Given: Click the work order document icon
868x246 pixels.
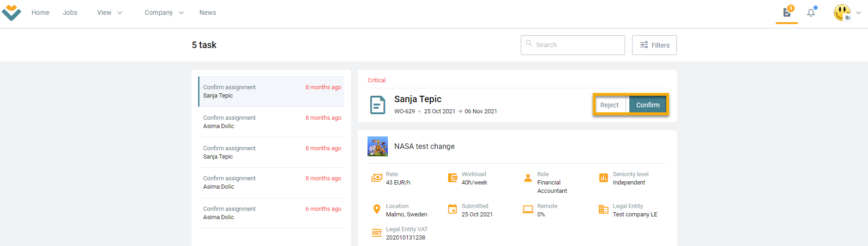Looking at the screenshot, I should coord(378,105).
